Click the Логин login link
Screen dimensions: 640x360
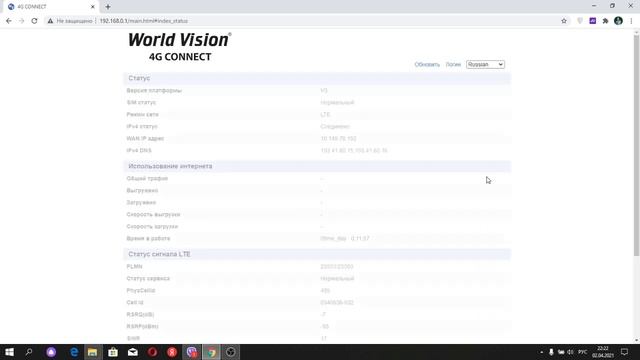pyautogui.click(x=453, y=64)
